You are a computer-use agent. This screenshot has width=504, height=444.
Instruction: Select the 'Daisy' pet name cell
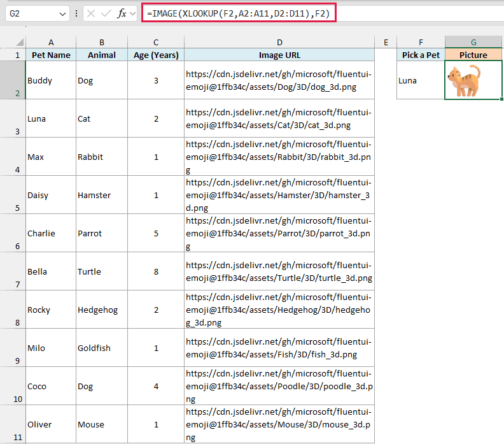[x=51, y=195]
